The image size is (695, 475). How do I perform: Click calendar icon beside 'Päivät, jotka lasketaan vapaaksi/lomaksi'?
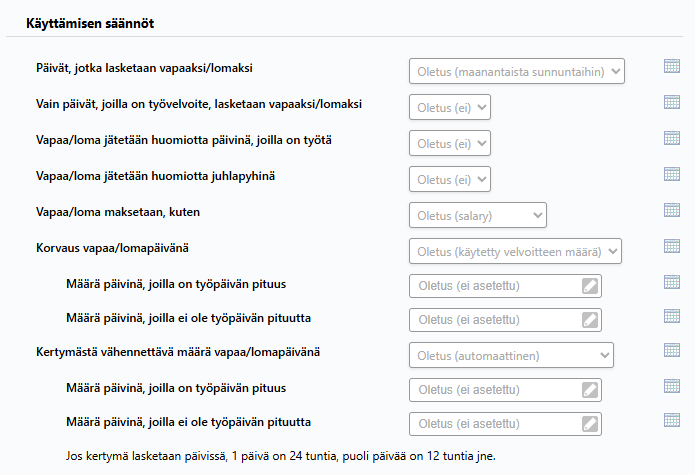point(672,66)
